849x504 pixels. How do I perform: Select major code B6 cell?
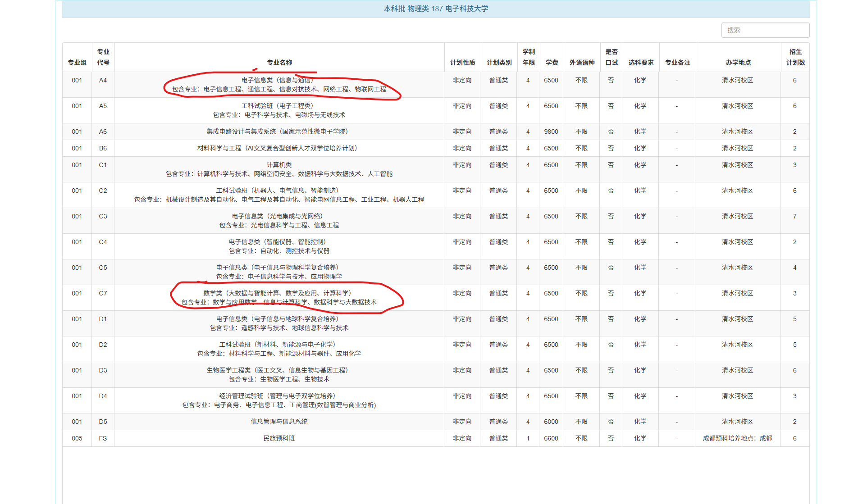(x=103, y=148)
